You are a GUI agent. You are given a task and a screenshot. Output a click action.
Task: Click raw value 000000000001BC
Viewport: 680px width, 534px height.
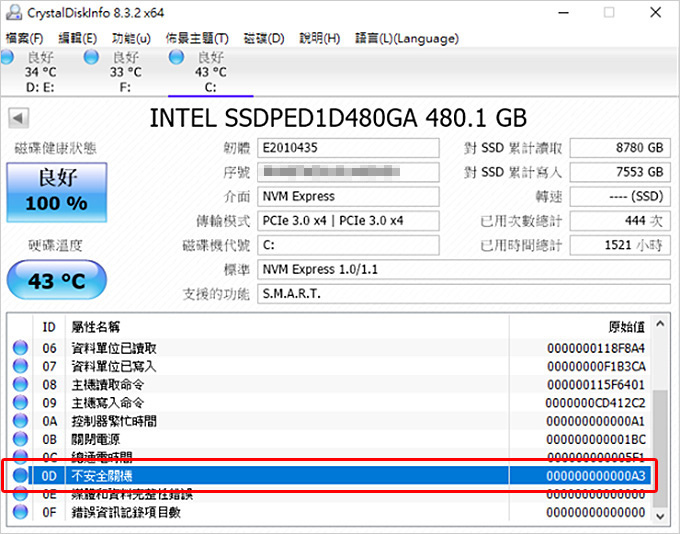pos(596,439)
